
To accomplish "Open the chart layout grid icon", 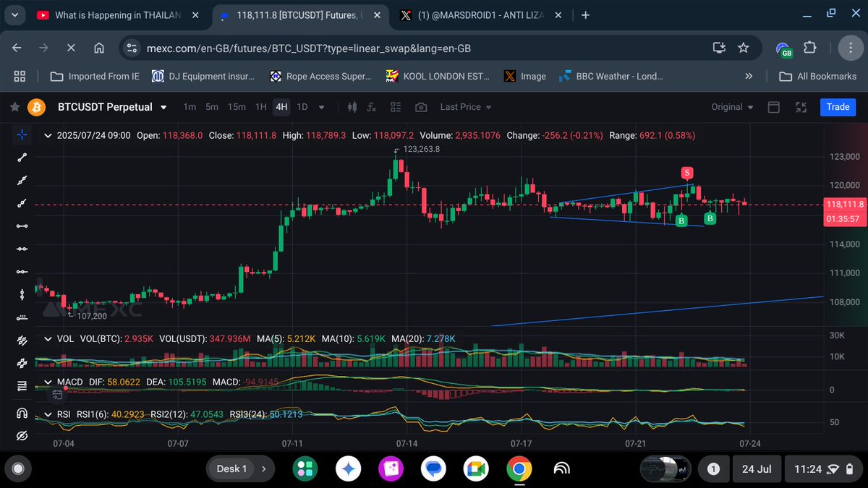I will point(396,107).
